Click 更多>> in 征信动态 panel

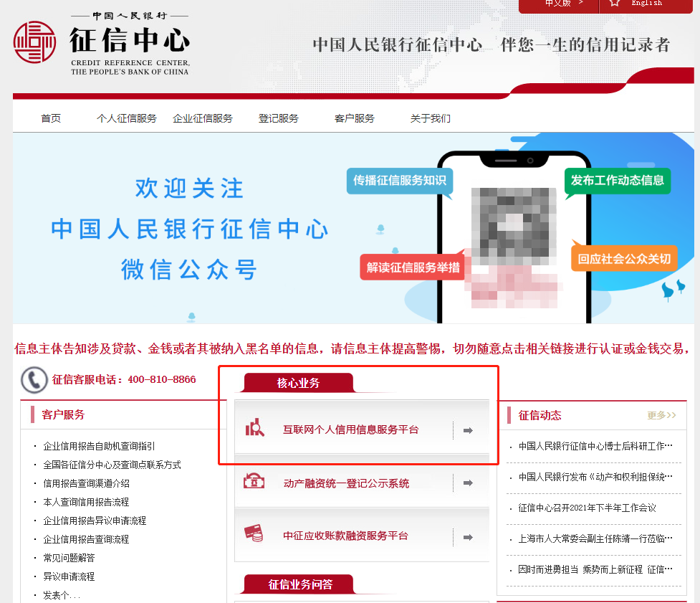point(661,415)
